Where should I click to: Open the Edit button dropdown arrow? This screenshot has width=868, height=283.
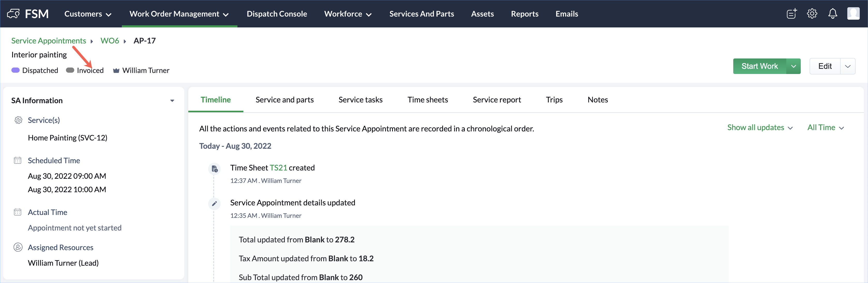click(x=848, y=66)
